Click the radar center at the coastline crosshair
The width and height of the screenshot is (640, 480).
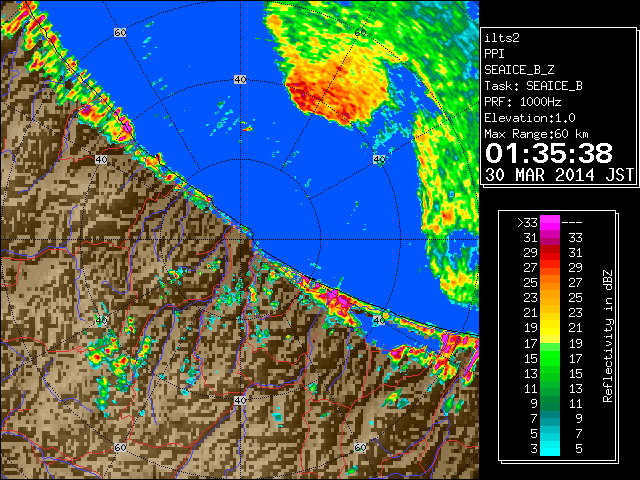click(x=240, y=240)
